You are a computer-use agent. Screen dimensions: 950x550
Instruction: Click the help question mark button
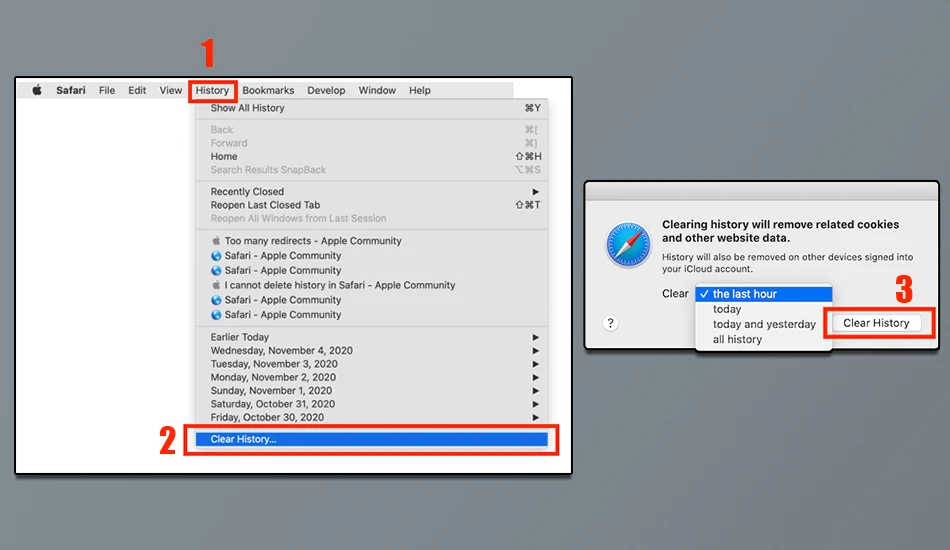[x=610, y=323]
